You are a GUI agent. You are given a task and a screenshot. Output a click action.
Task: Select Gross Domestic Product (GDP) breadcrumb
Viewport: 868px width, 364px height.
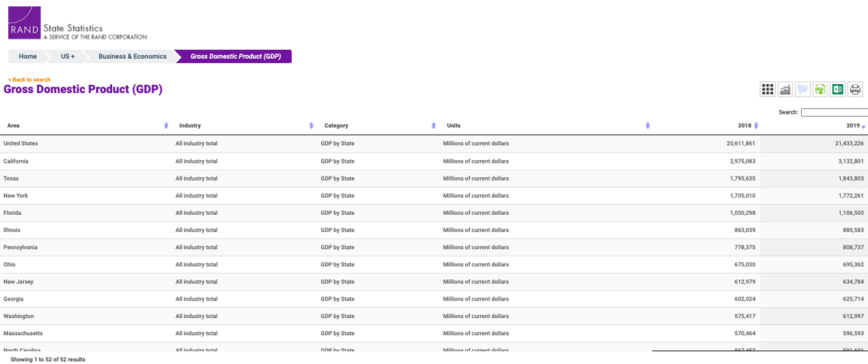235,56
